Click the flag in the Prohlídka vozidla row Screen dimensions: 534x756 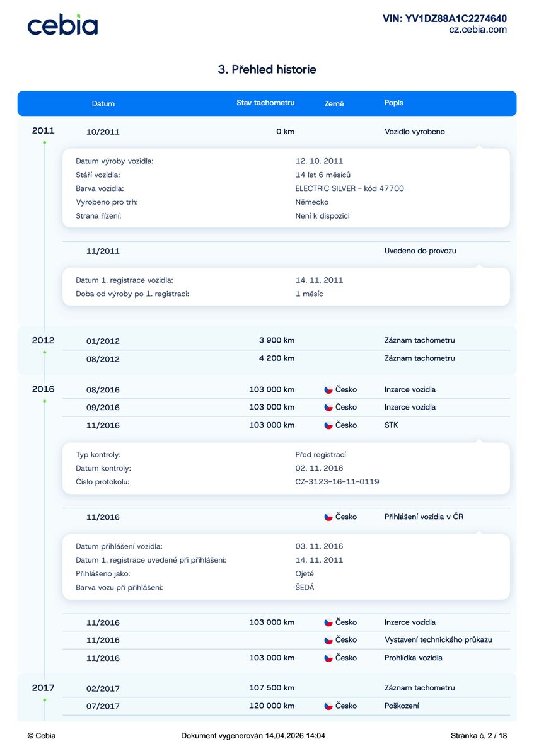point(328,658)
